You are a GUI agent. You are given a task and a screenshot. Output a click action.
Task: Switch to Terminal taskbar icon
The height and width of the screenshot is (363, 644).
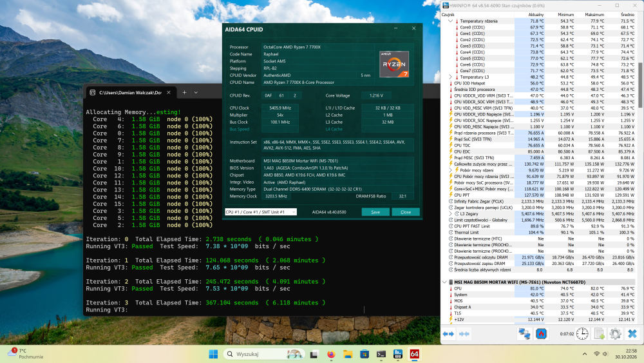point(381,354)
